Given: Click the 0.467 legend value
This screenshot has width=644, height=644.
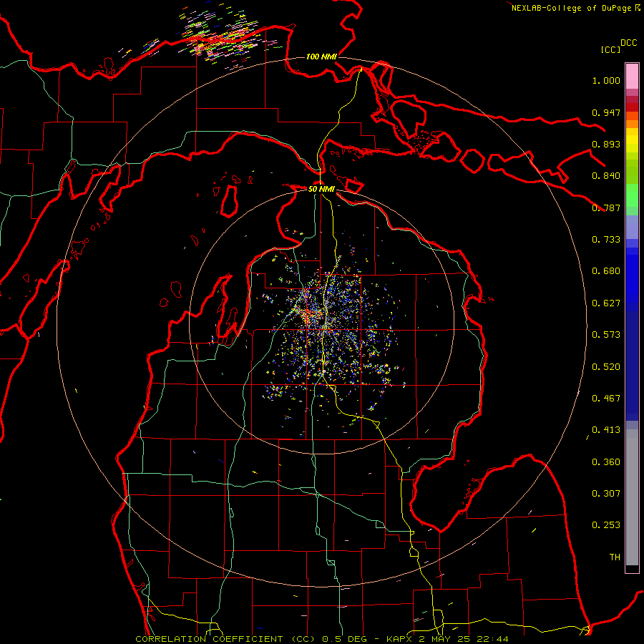Looking at the screenshot, I should 606,399.
